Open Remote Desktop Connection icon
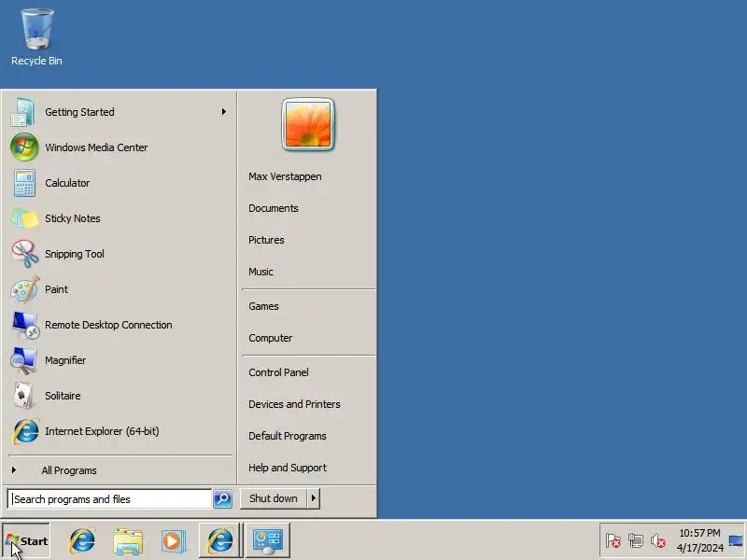 pos(24,325)
